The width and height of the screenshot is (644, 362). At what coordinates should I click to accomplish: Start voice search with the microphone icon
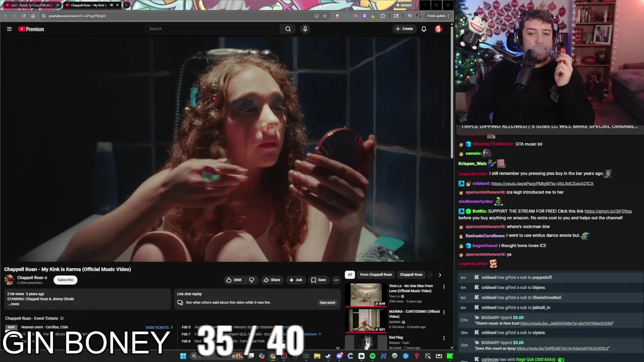305,29
